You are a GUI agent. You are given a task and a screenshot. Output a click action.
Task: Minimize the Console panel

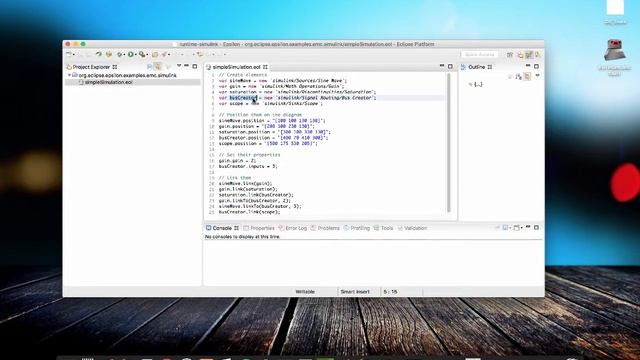click(528, 227)
